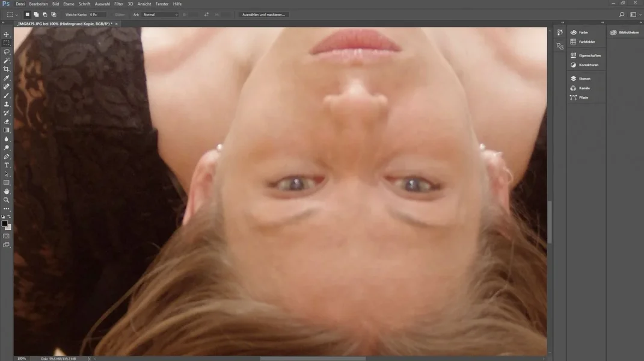Select the Move tool
The width and height of the screenshot is (644, 361).
[x=6, y=34]
